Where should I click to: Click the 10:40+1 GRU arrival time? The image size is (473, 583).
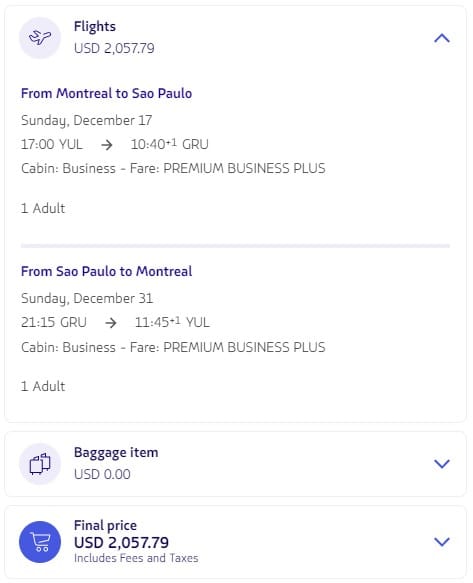170,144
